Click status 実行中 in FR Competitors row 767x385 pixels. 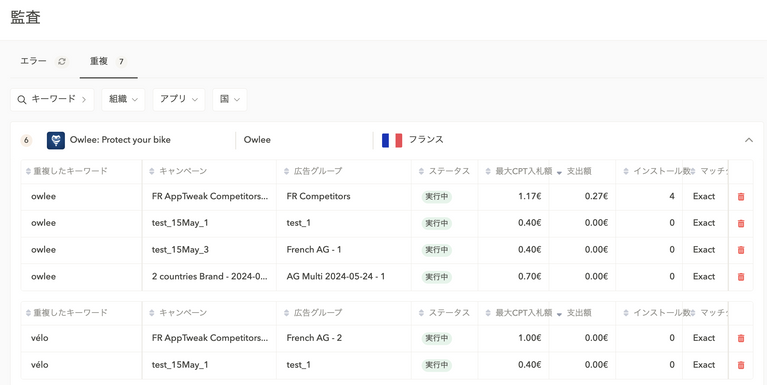[436, 197]
